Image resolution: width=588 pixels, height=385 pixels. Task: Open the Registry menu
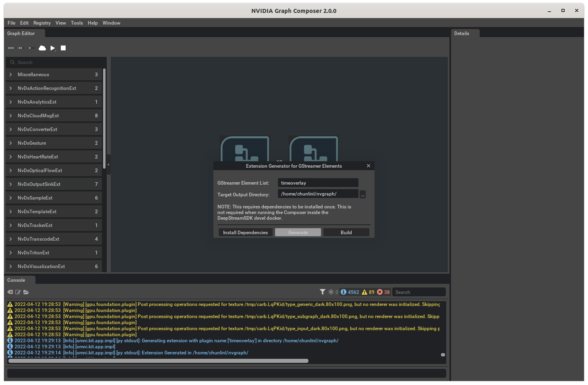[x=42, y=23]
